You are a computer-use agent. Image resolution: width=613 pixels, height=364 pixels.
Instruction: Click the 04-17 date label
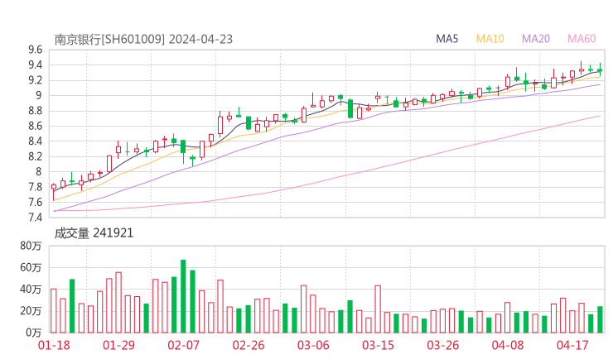point(572,345)
